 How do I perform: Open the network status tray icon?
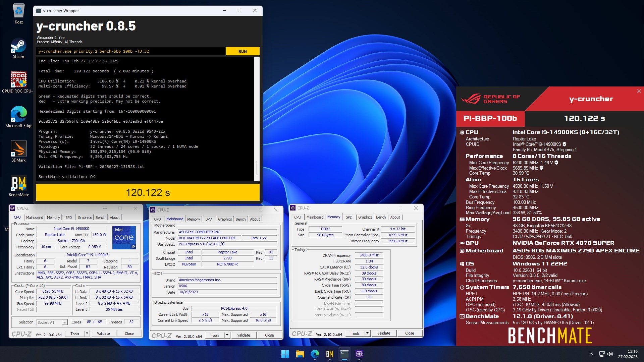[602, 354]
